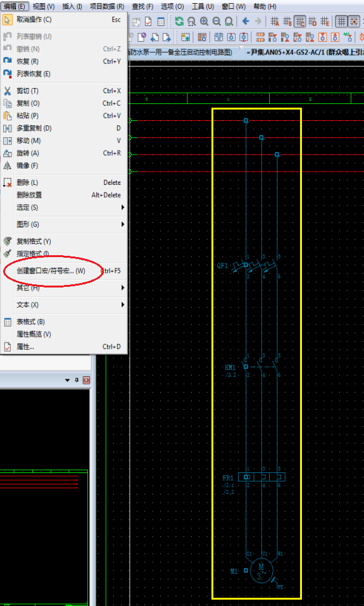Image resolution: width=364 pixels, height=606 pixels.
Task: Choose 多重复制 (D) menu entry
Action: coord(64,128)
